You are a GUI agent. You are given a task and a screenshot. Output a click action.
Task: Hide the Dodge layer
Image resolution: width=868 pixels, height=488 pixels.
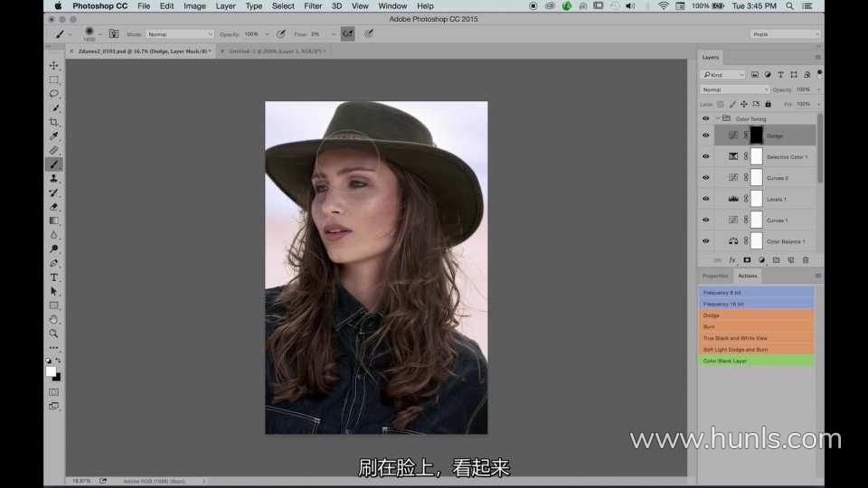pos(706,136)
